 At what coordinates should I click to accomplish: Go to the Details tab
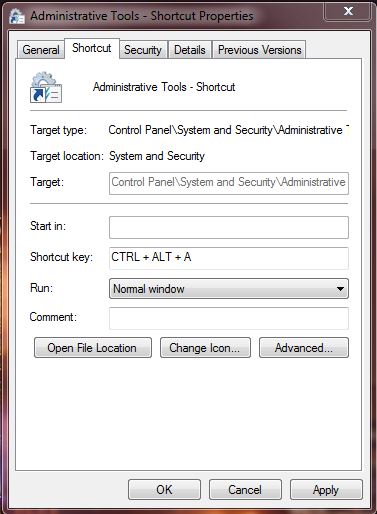click(190, 50)
